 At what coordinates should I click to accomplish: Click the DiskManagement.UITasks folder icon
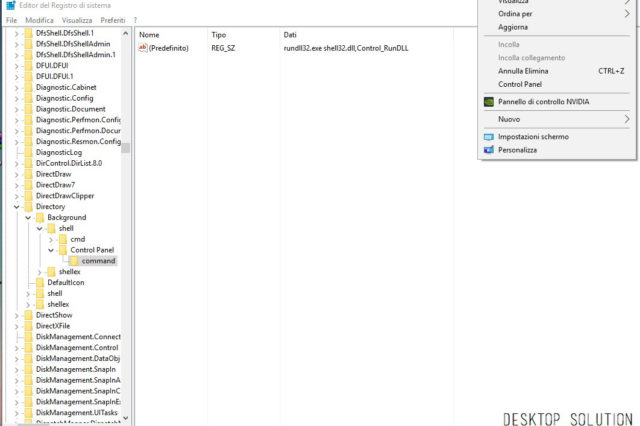(29, 413)
